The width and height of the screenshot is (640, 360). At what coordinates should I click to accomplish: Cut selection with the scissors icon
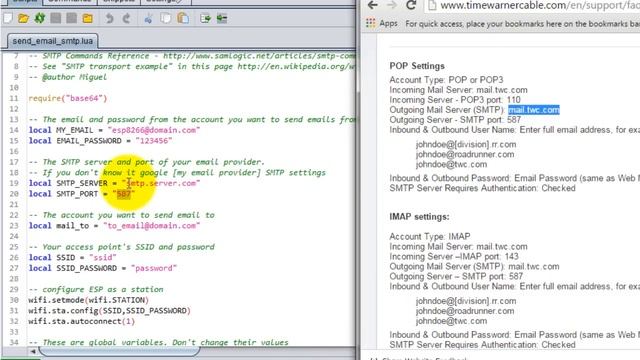pos(148,18)
